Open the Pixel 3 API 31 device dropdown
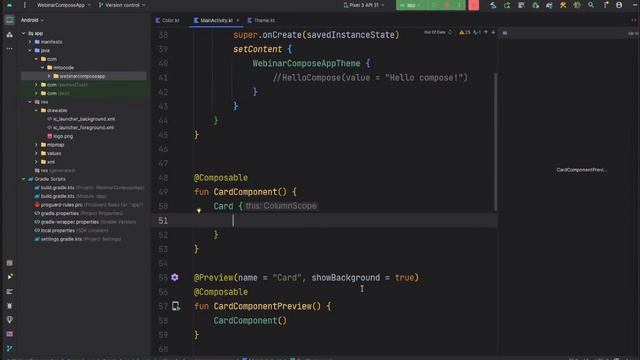The image size is (640, 360). [x=364, y=5]
